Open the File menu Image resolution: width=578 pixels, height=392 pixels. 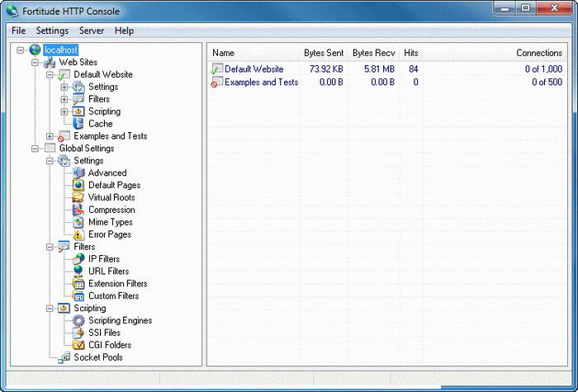(x=18, y=31)
